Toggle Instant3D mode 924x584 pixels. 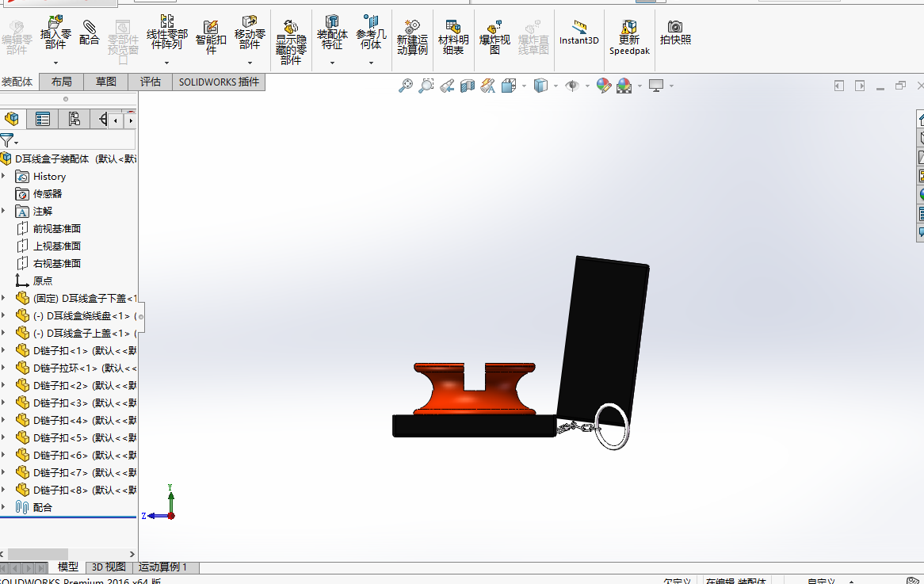coord(578,33)
